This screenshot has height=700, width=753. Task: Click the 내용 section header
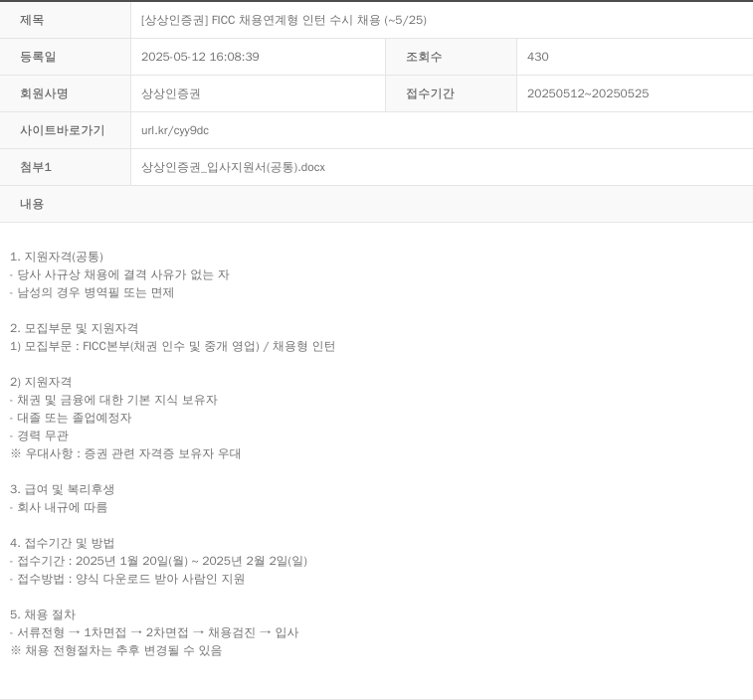coord(376,204)
